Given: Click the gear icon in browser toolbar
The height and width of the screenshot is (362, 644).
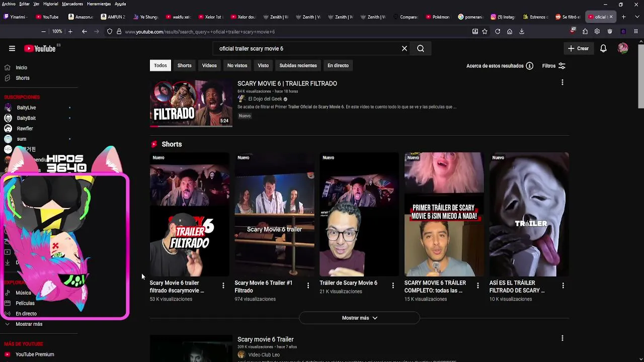Looking at the screenshot, I should [597, 31].
